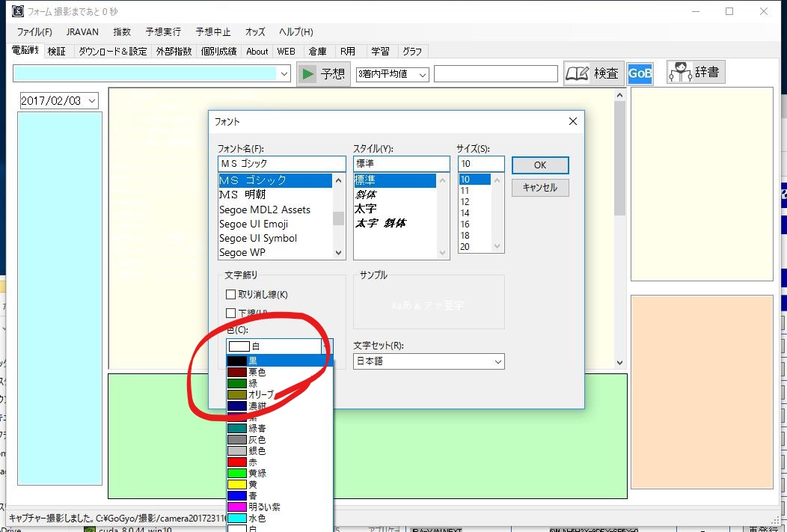Choose 緑青 teal from the color list
The height and width of the screenshot is (532, 787).
tap(279, 429)
